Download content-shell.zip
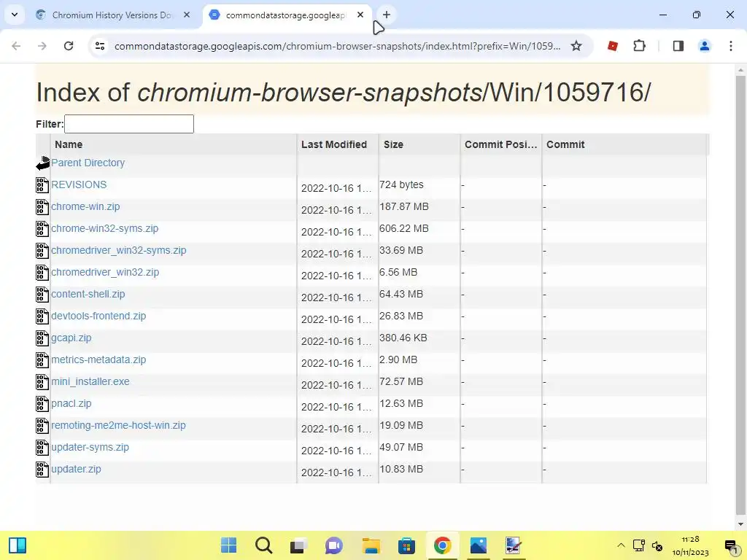This screenshot has height=560, width=747. pyautogui.click(x=88, y=295)
